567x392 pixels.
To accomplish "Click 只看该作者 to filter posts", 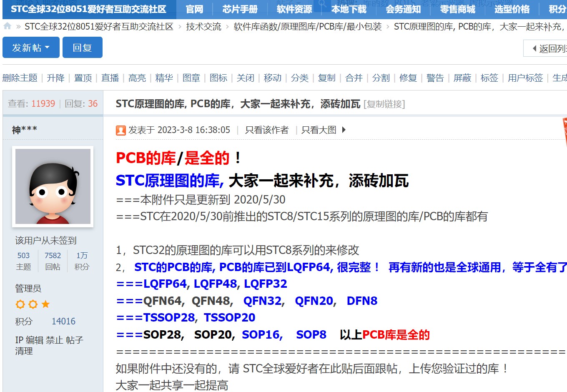I will 267,130.
